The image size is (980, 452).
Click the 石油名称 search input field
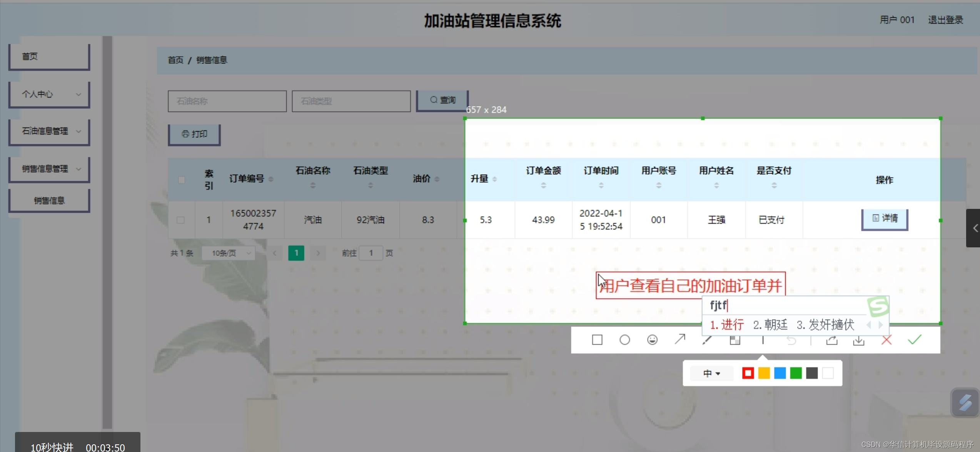(227, 101)
